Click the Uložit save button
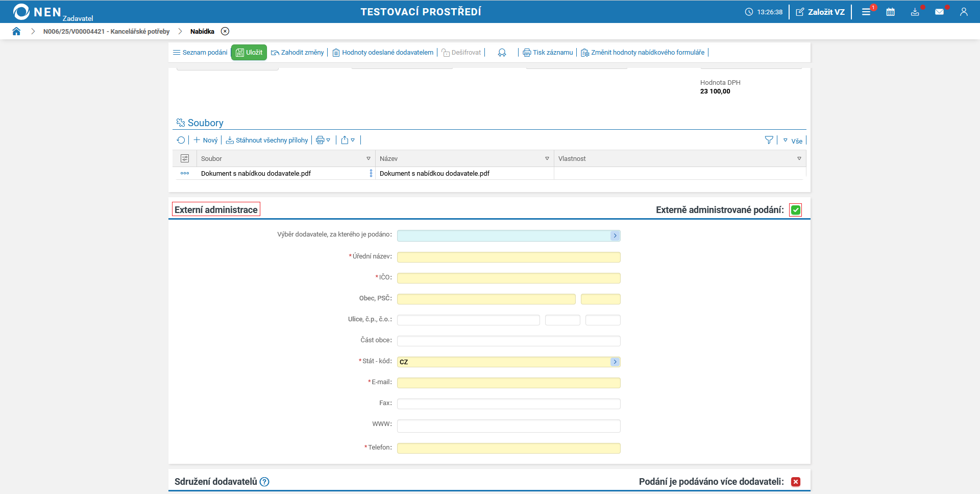The height and width of the screenshot is (494, 980). click(249, 53)
